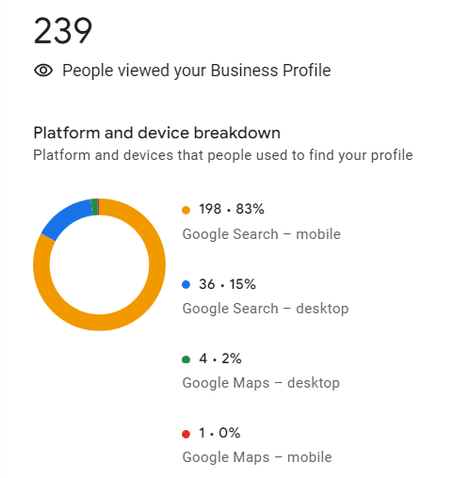Viewport: 450px width, 478px height.
Task: Click 'People viewed your Business Profile' text
Action: (x=197, y=71)
